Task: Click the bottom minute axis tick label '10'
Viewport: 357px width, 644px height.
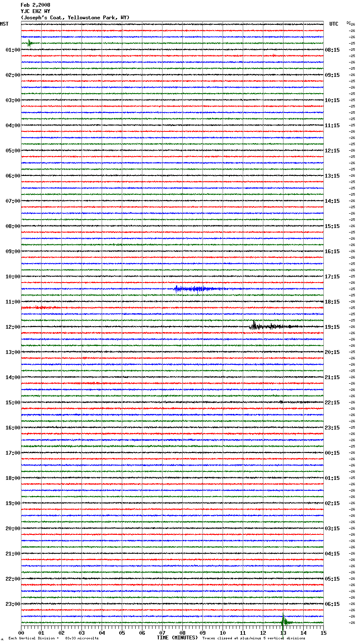Action: 223,633
